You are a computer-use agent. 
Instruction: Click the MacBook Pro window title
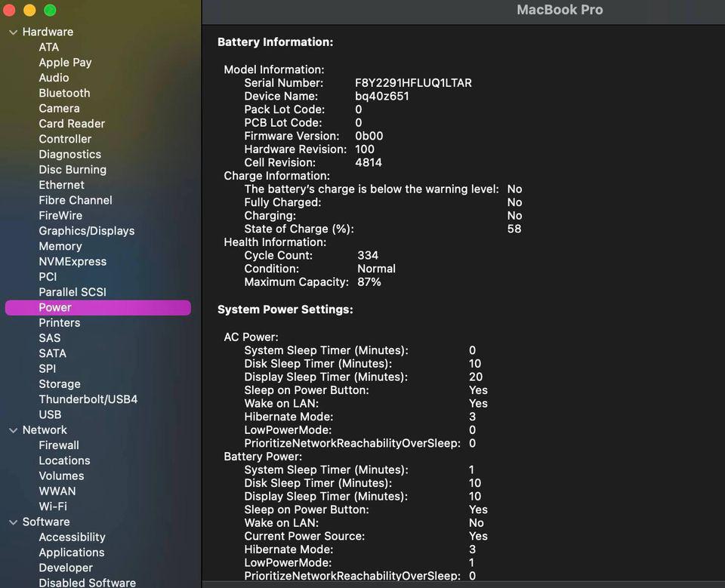pyautogui.click(x=560, y=10)
